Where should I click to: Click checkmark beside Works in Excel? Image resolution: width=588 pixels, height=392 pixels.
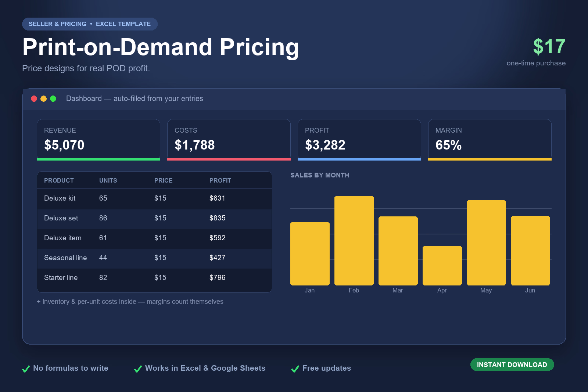click(x=138, y=369)
